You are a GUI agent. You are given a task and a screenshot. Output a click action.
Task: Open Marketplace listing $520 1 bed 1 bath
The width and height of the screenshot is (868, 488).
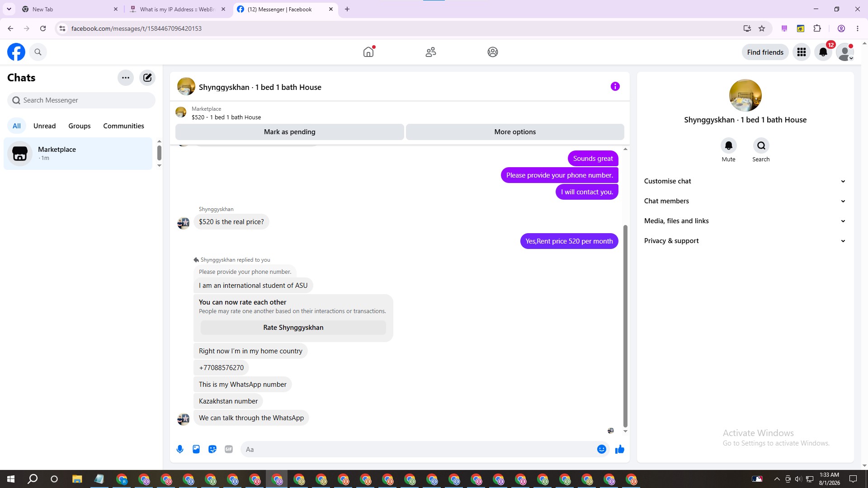[226, 113]
